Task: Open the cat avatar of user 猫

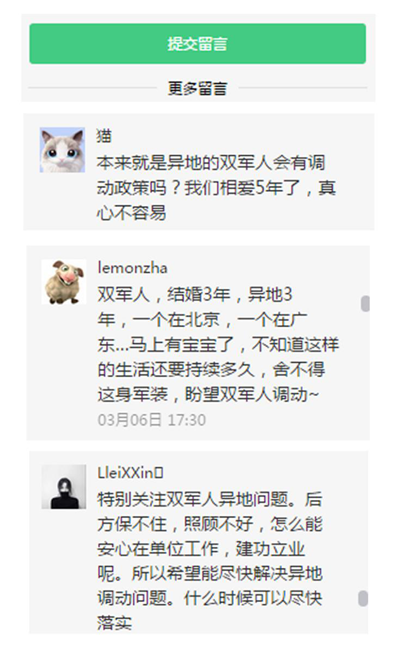Action: coord(63,150)
